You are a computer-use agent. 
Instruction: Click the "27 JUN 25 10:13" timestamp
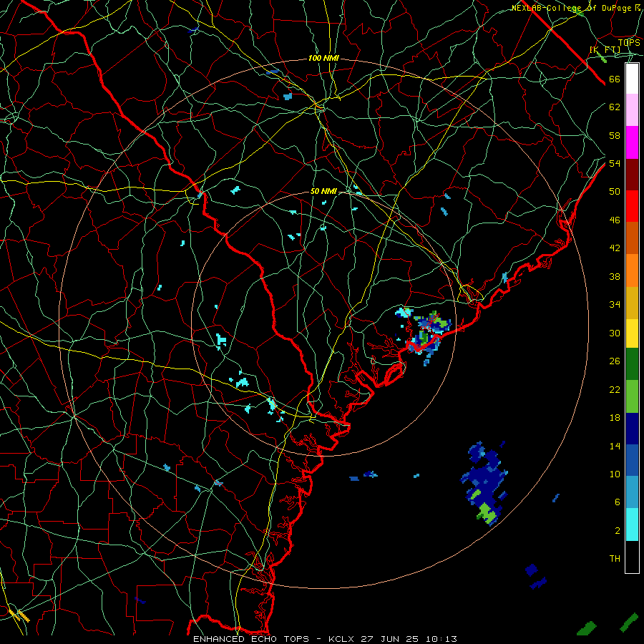(409, 639)
